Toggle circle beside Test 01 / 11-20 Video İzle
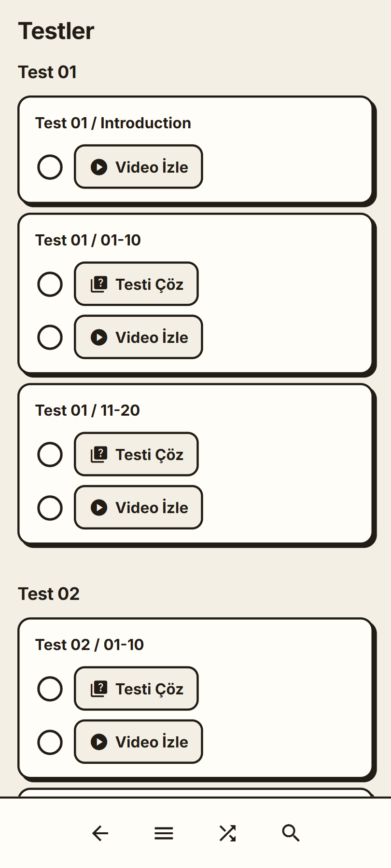This screenshot has width=391, height=868. (50, 507)
